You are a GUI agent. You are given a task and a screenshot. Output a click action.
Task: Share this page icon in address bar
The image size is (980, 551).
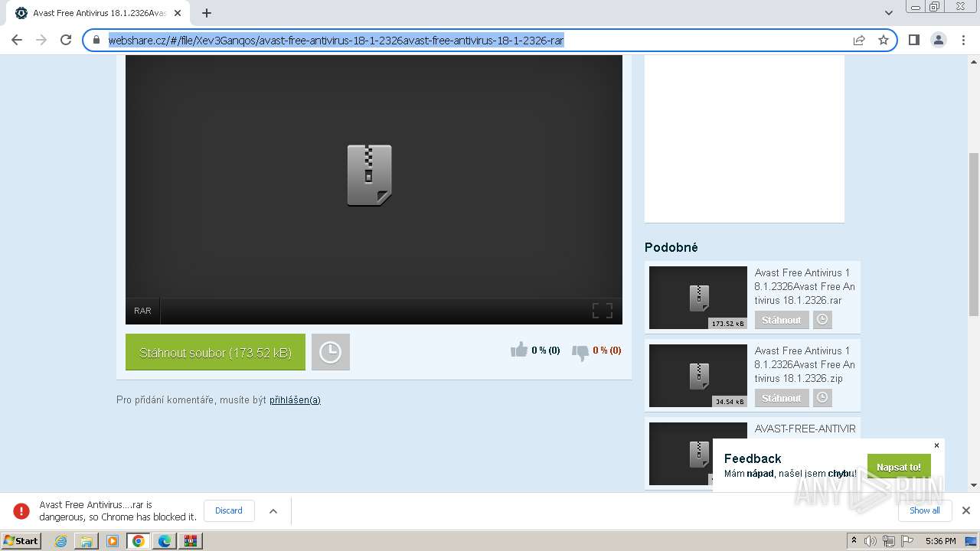859,40
